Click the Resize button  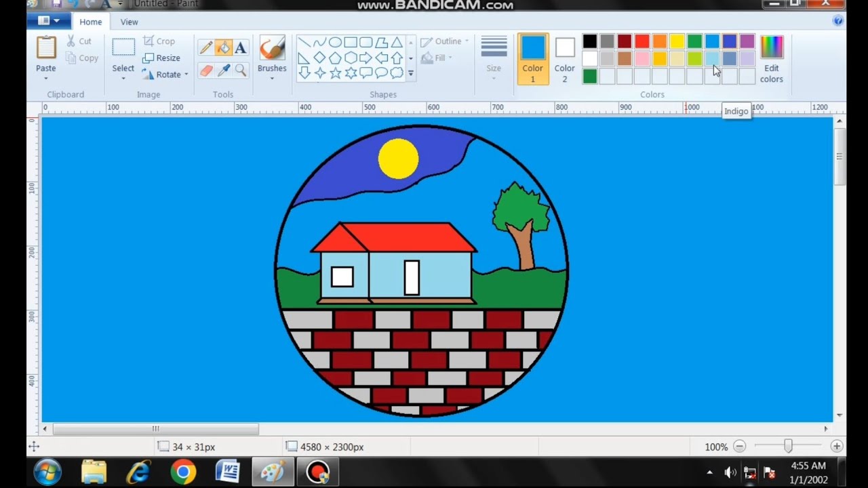161,58
